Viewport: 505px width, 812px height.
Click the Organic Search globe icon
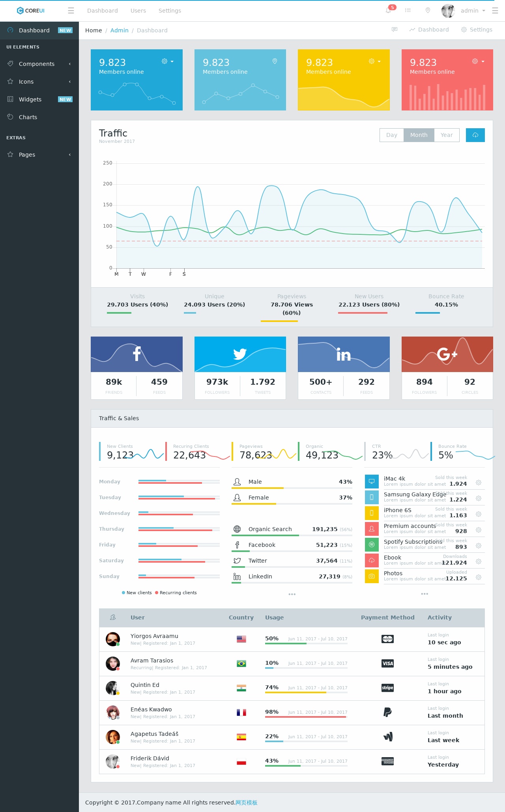(237, 529)
